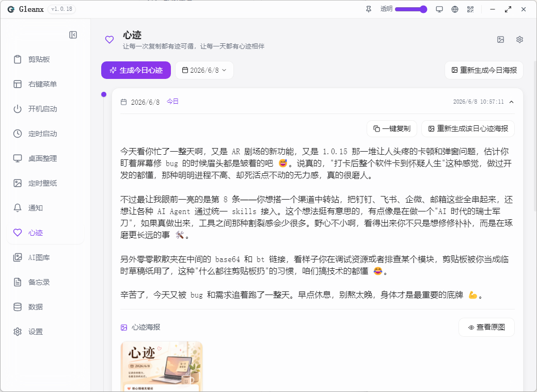Open the QR code icon
This screenshot has width=537, height=392.
point(470,9)
